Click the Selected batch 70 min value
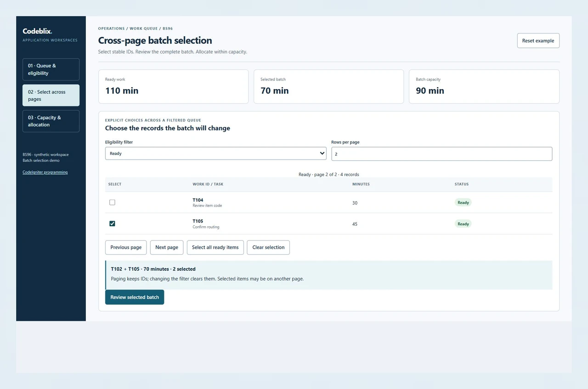Image resolution: width=588 pixels, height=389 pixels. point(275,91)
